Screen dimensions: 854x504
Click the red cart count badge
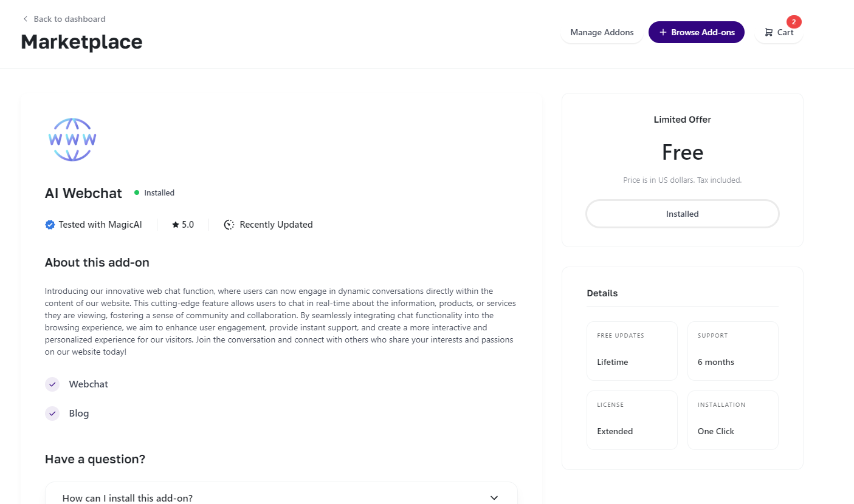[794, 22]
